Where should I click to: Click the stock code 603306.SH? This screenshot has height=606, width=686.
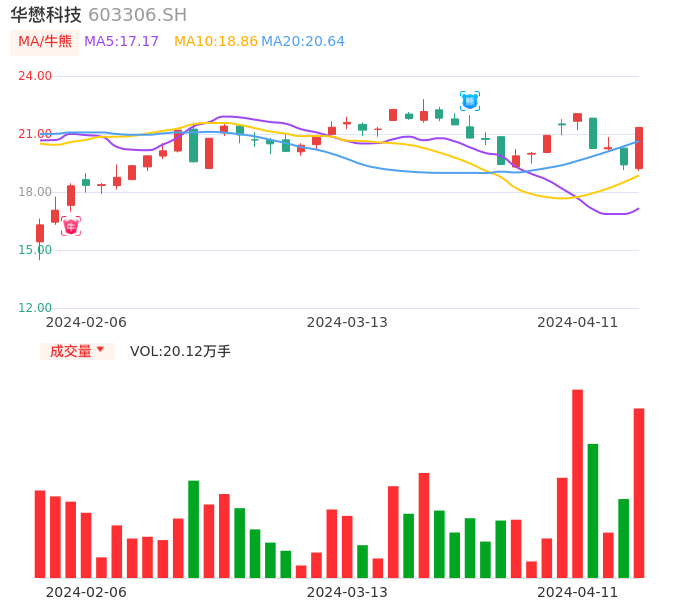pos(138,15)
